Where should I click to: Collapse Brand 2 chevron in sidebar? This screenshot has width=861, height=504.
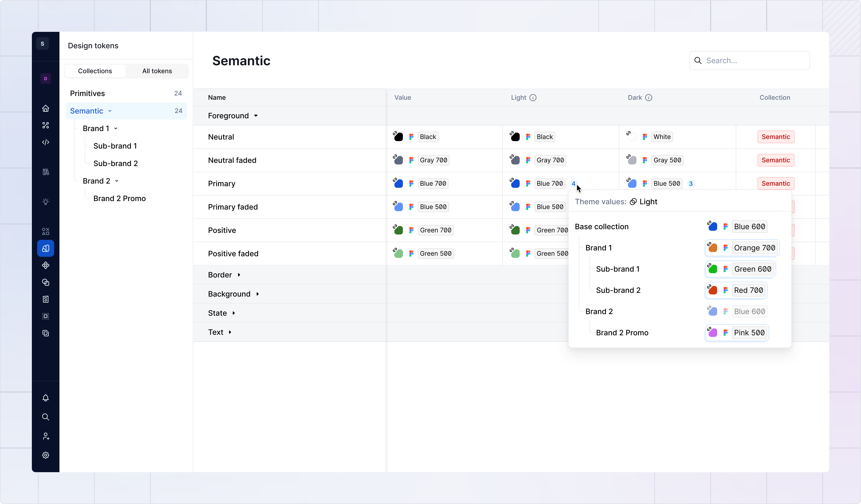click(x=117, y=181)
